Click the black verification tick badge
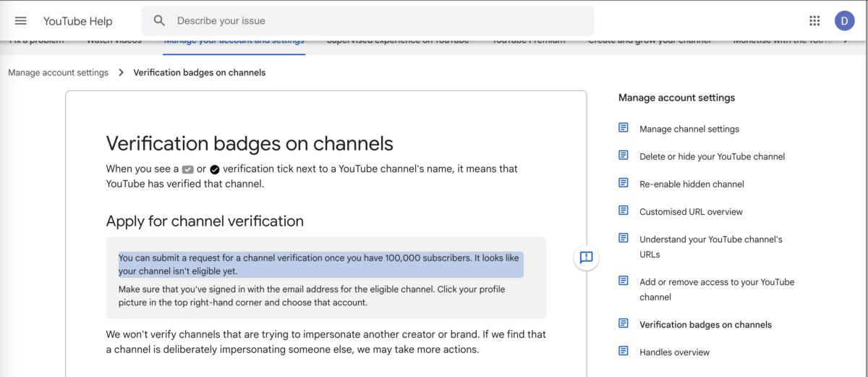The image size is (868, 377). tap(215, 169)
